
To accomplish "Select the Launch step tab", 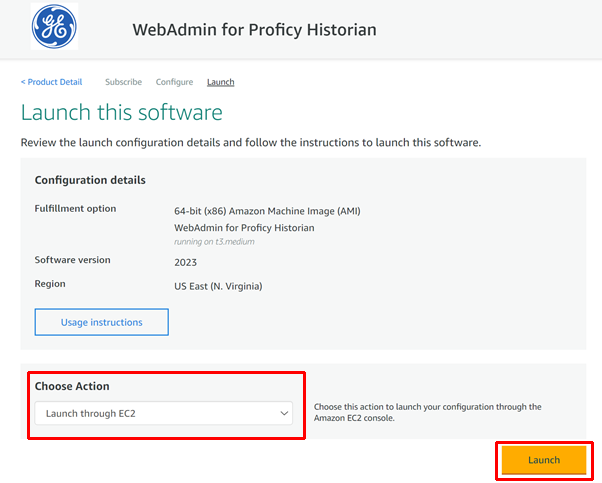I will tap(220, 82).
